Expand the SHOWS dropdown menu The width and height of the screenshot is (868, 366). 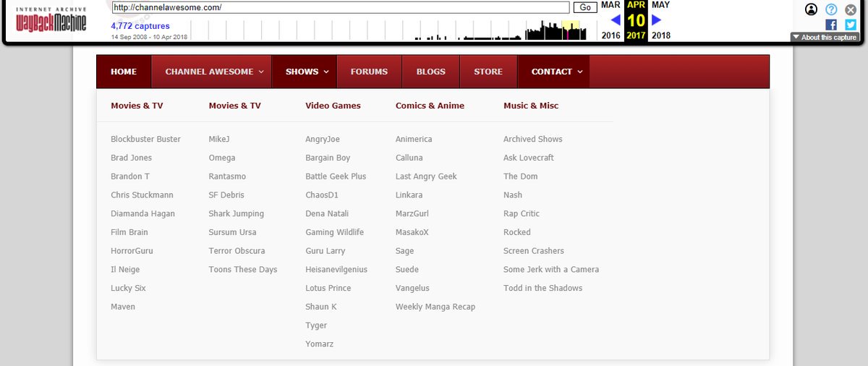point(306,72)
